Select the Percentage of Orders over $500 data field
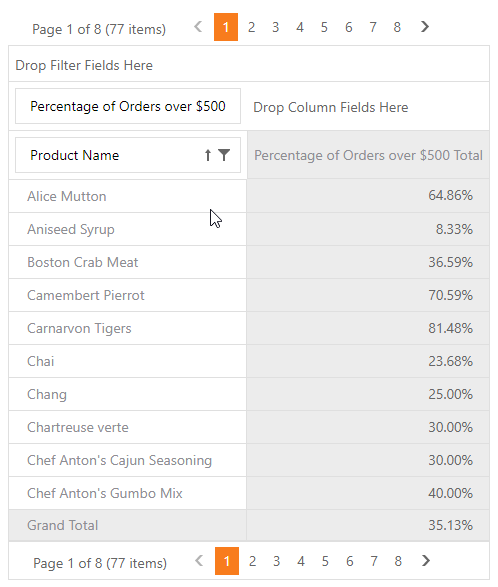 pos(128,106)
